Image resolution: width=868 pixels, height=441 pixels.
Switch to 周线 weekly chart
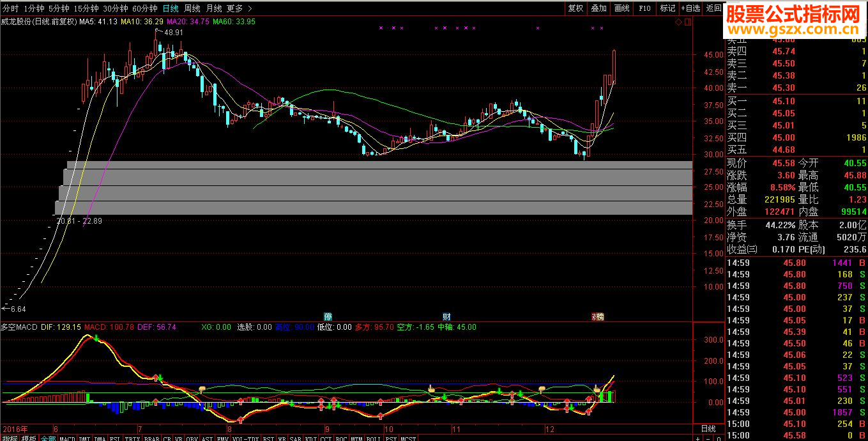tap(192, 9)
